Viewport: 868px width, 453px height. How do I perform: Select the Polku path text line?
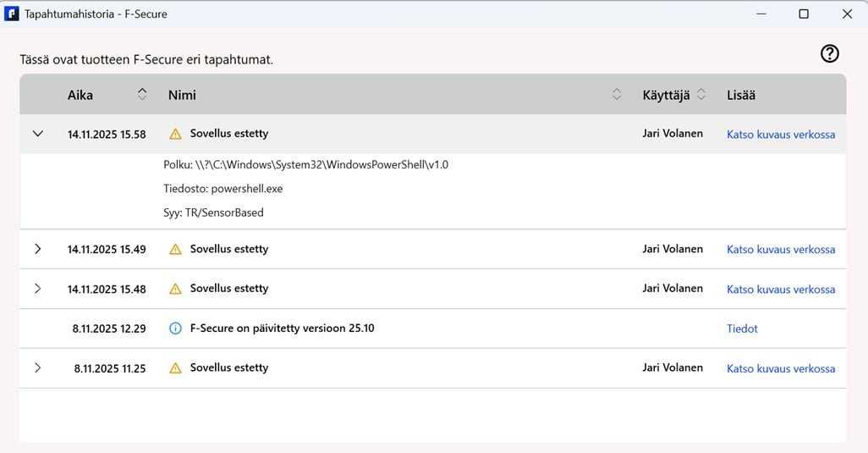tap(305, 164)
